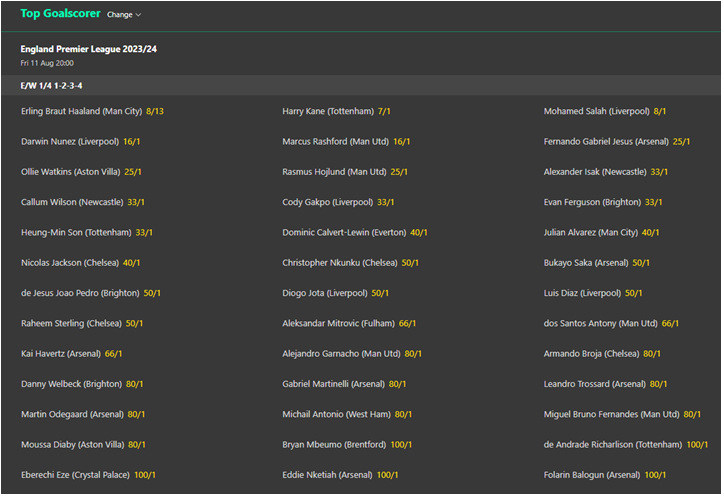Pick Alexander Isak at 33/1

pyautogui.click(x=605, y=172)
